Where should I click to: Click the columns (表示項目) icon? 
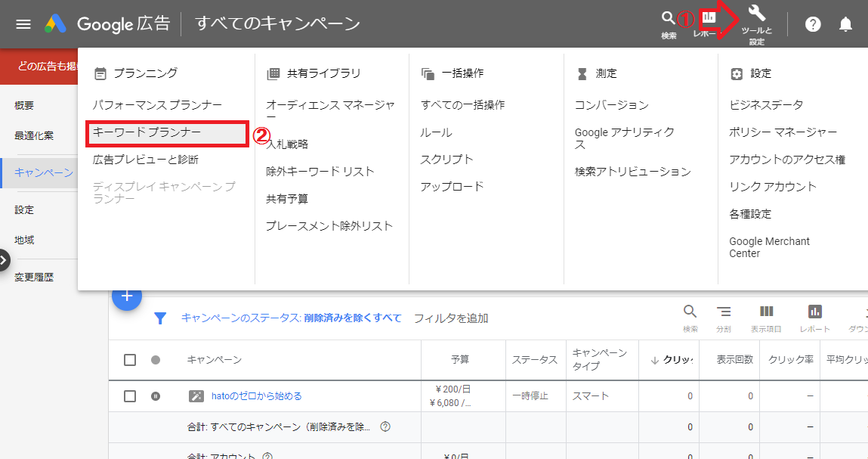(766, 312)
